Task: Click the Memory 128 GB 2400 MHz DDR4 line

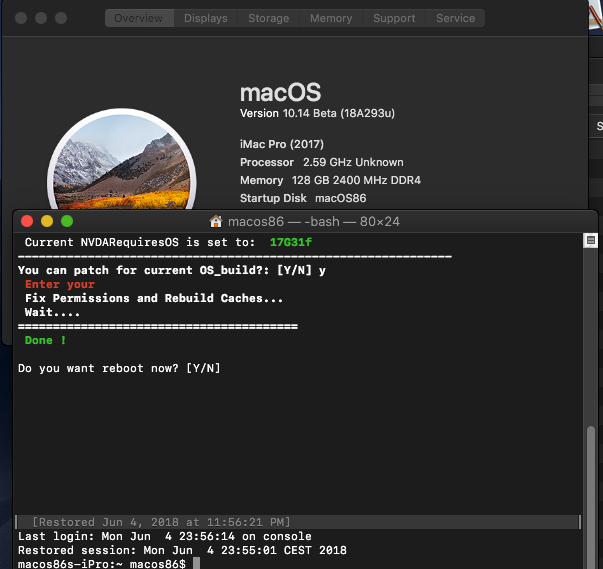Action: point(330,180)
